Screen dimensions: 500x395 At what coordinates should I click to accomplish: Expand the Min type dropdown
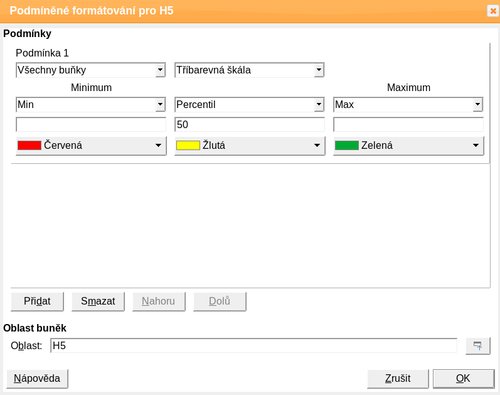pos(91,105)
